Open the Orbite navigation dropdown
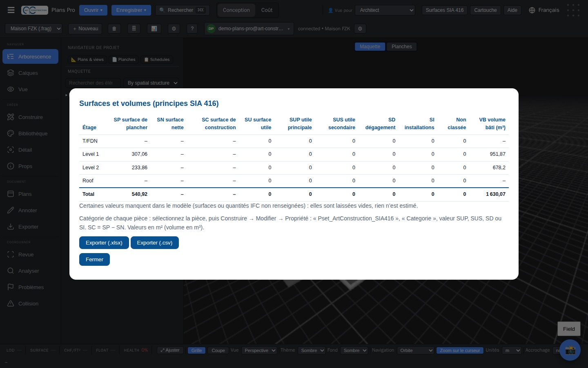 point(416,350)
